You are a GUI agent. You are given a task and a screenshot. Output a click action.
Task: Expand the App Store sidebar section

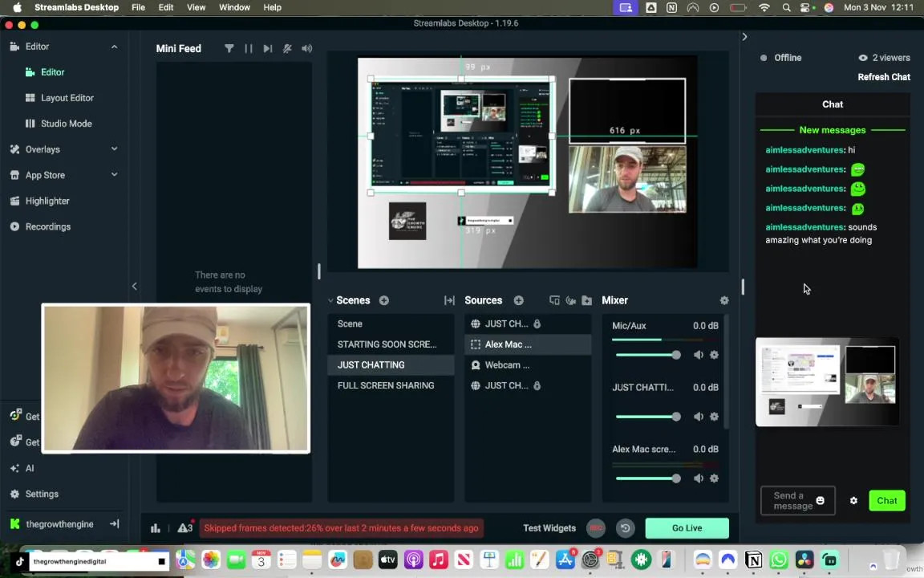coord(115,174)
